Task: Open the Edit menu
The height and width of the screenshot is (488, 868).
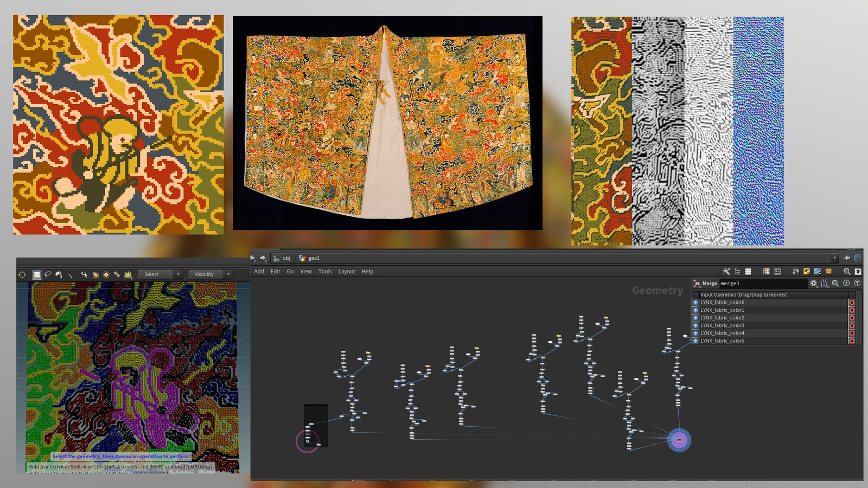Action: [276, 272]
